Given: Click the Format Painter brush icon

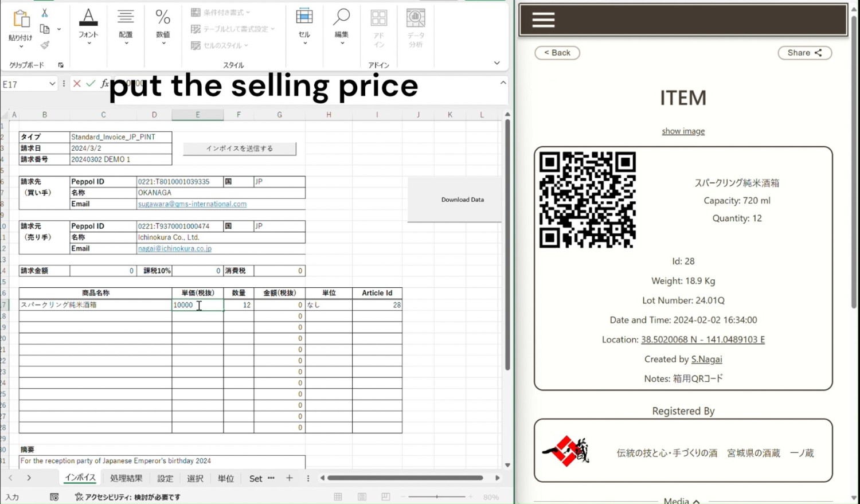Looking at the screenshot, I should pyautogui.click(x=45, y=45).
